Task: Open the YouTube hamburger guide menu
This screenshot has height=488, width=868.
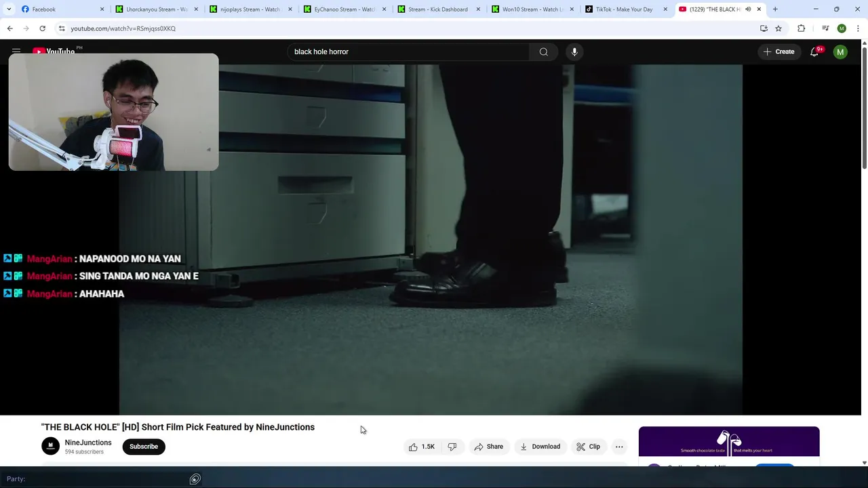Action: coord(16,52)
